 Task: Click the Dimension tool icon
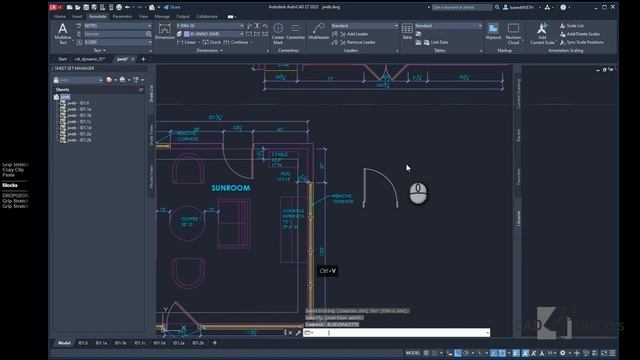[x=164, y=31]
